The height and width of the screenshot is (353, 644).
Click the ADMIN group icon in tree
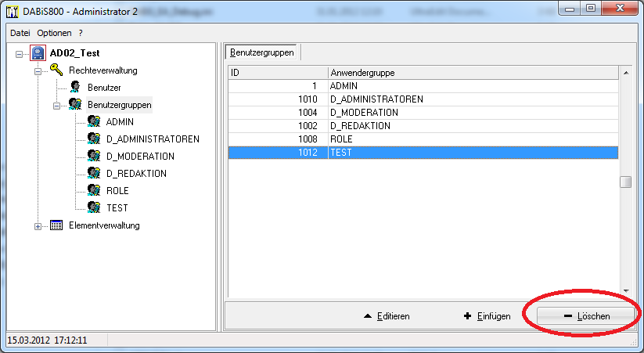[x=94, y=121]
